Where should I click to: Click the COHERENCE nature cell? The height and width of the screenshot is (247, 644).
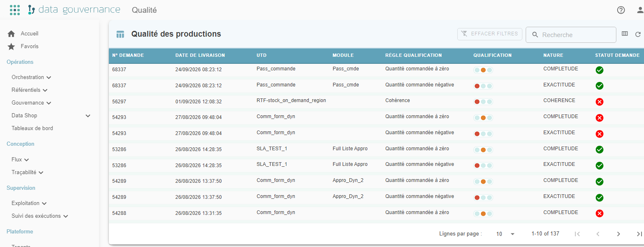point(559,100)
